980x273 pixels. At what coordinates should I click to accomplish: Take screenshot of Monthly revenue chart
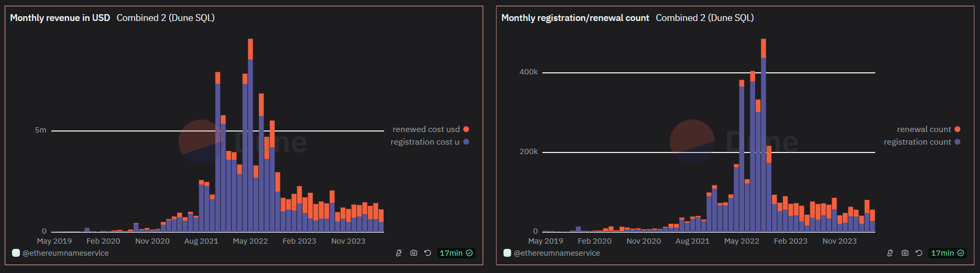pos(413,253)
